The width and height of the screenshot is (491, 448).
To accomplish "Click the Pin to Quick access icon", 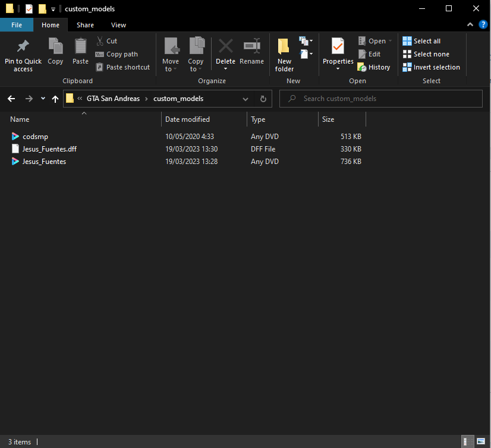I will point(23,46).
